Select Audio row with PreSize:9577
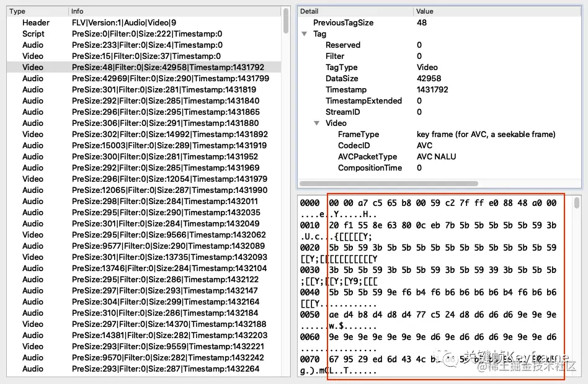Image resolution: width=588 pixels, height=384 pixels. click(144, 246)
